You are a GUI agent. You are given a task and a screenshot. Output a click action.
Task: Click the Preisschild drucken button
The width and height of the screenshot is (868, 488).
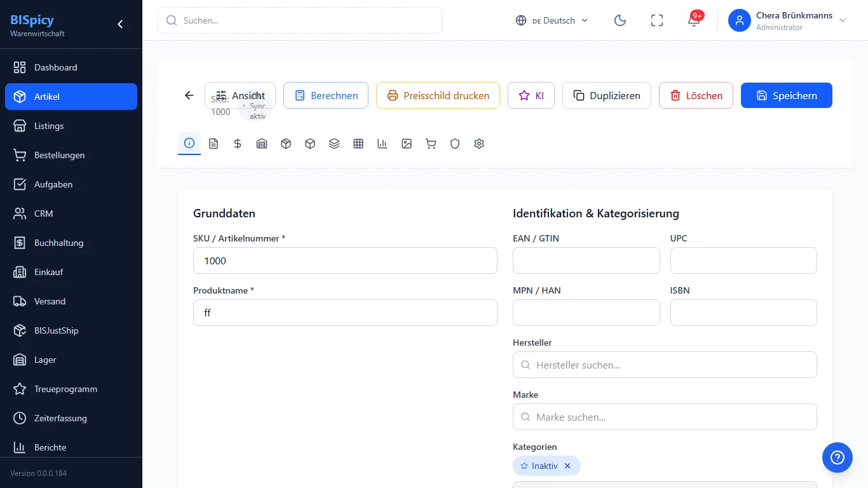pos(438,95)
